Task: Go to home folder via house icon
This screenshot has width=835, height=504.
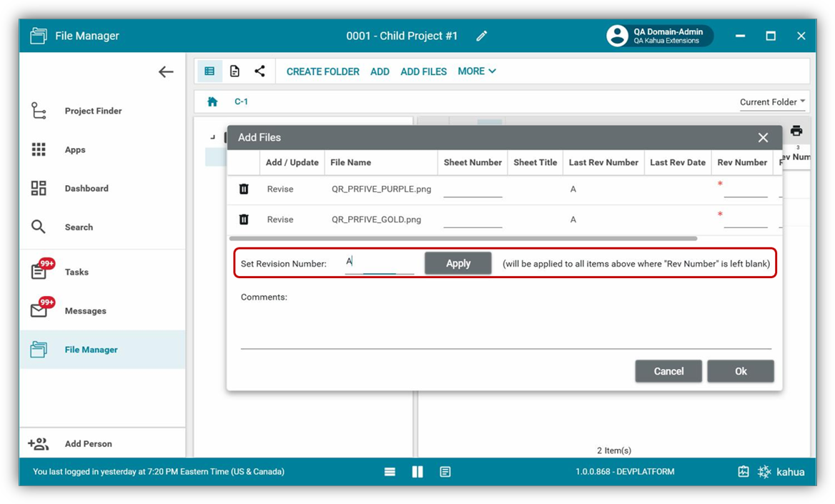Action: [212, 102]
